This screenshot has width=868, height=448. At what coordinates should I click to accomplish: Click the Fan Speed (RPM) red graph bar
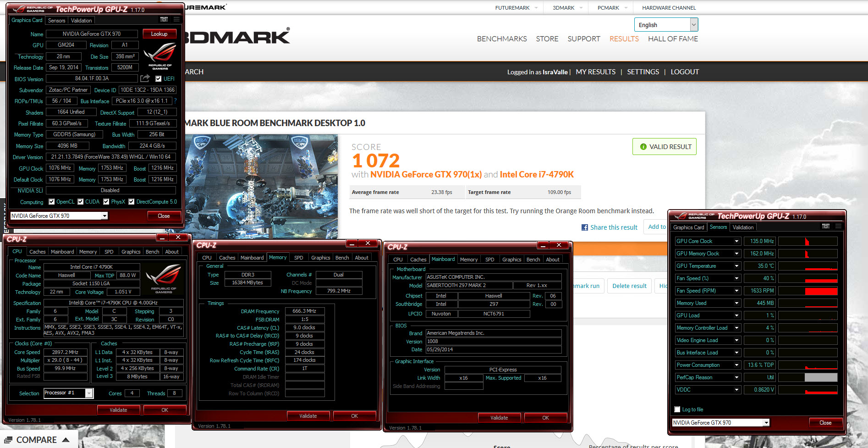pyautogui.click(x=821, y=291)
